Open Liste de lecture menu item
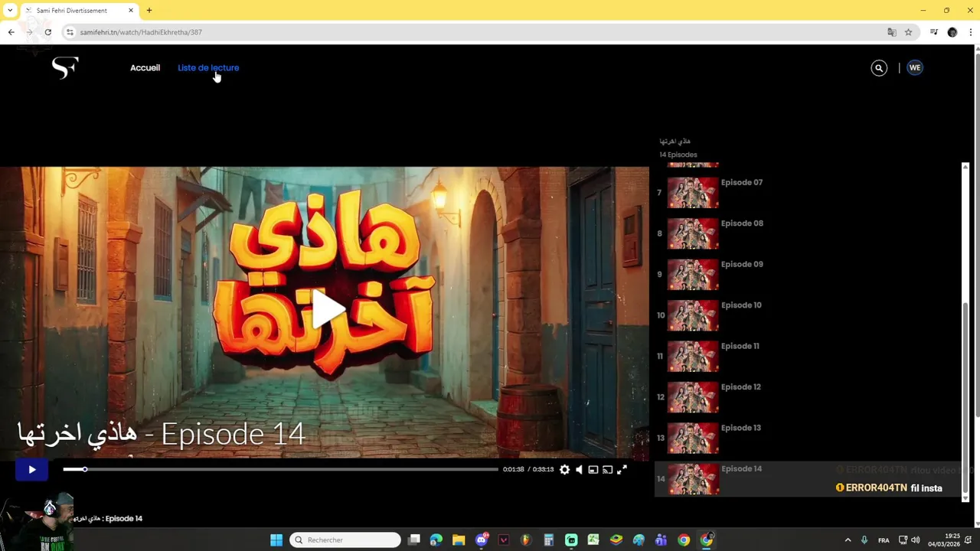 click(x=208, y=67)
